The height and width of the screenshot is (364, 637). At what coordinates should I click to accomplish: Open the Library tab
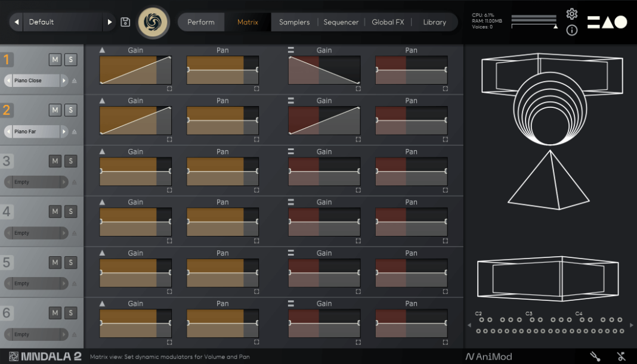[435, 21]
